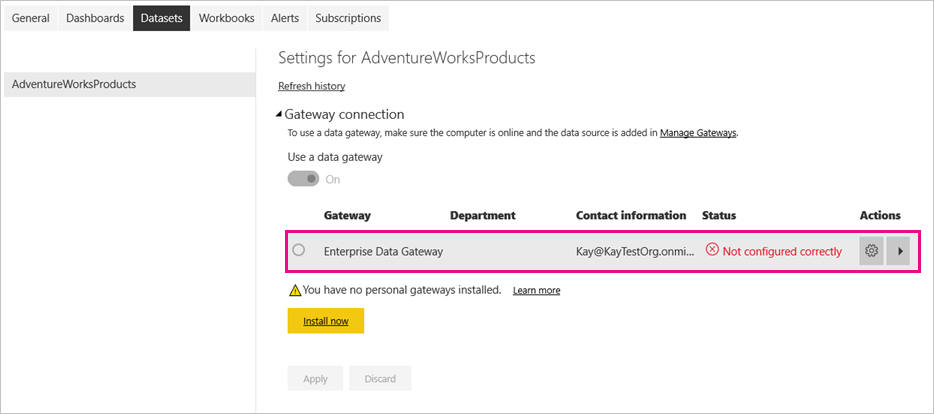Click the Apply button
934x414 pixels.
316,378
